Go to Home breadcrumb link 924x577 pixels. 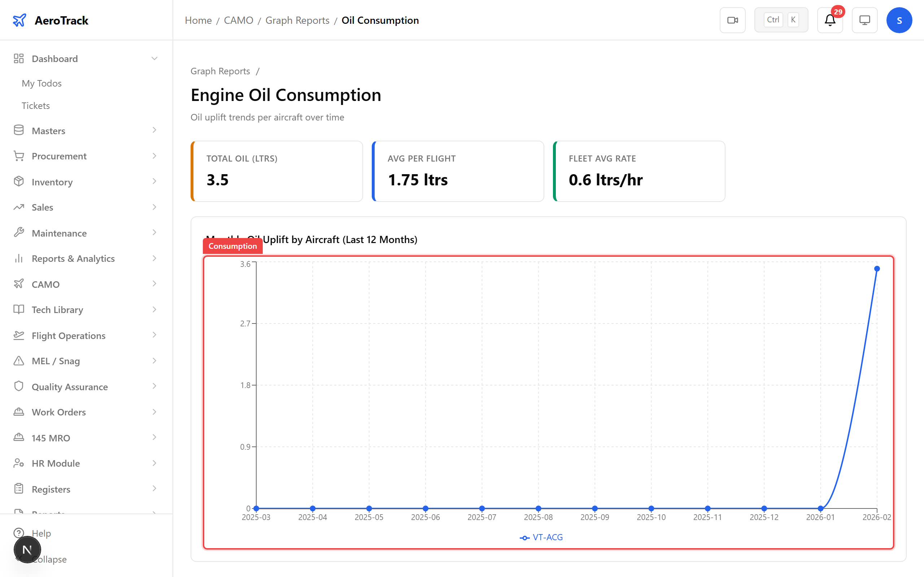(x=198, y=20)
